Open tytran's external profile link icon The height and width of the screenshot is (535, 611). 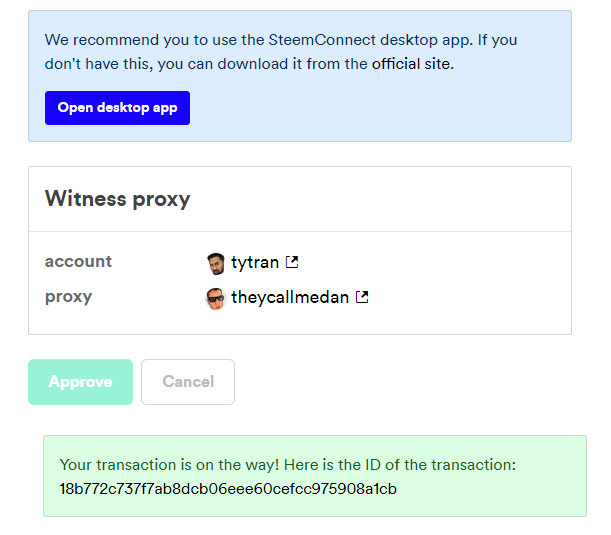click(x=292, y=262)
